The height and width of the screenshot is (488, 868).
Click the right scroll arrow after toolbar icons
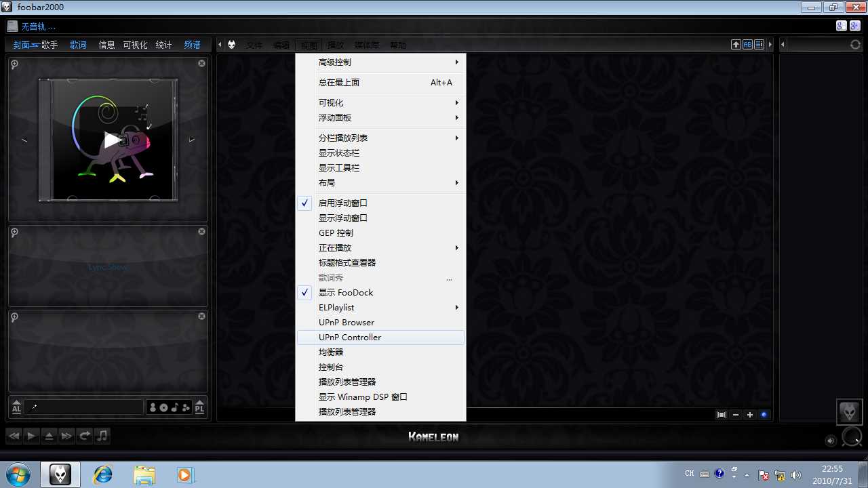coord(770,45)
